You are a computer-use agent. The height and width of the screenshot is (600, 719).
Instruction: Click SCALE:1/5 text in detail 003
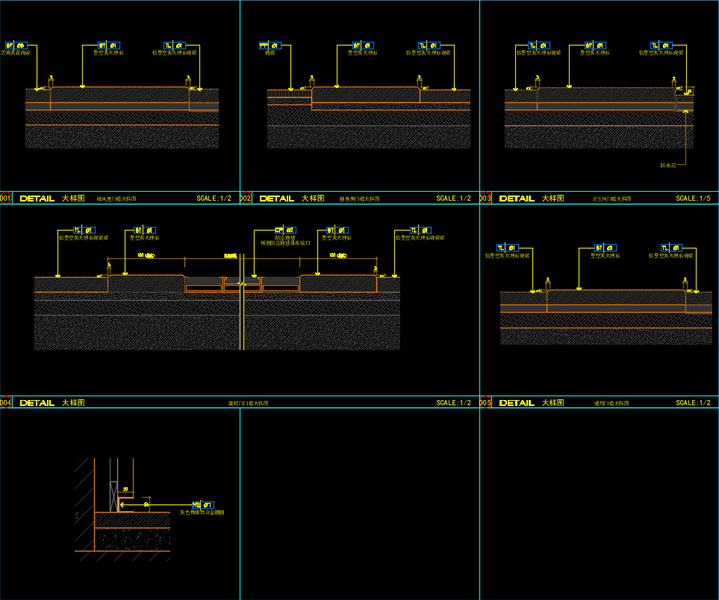pyautogui.click(x=693, y=198)
